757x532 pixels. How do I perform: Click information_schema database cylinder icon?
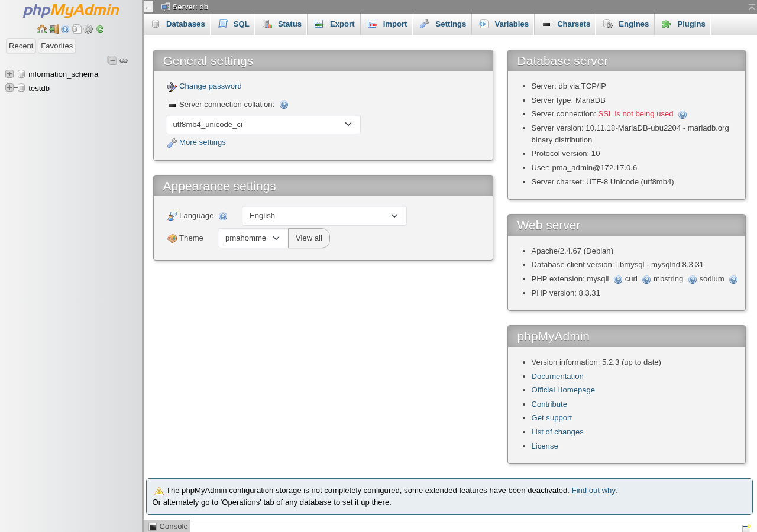click(x=21, y=74)
